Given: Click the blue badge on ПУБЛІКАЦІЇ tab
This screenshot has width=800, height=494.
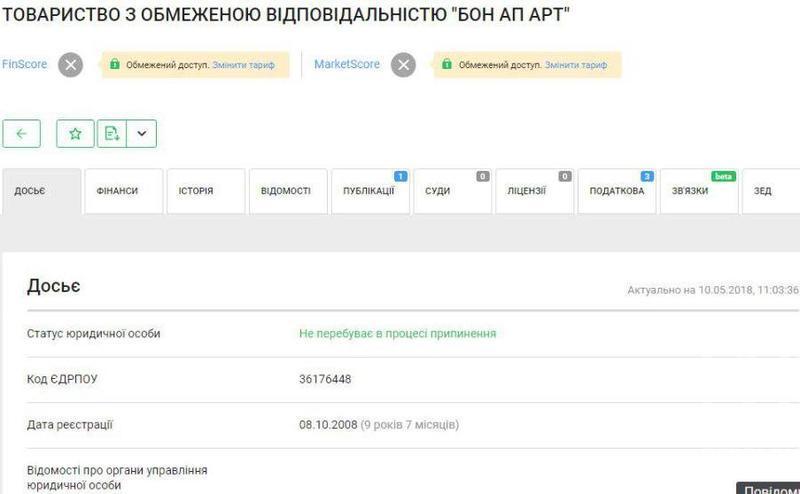Looking at the screenshot, I should coord(401,177).
